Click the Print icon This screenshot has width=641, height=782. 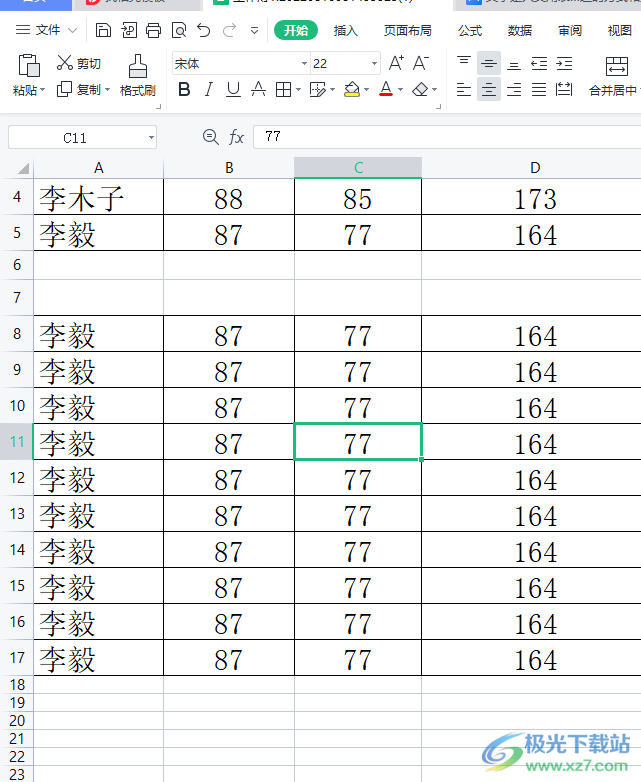pyautogui.click(x=154, y=30)
